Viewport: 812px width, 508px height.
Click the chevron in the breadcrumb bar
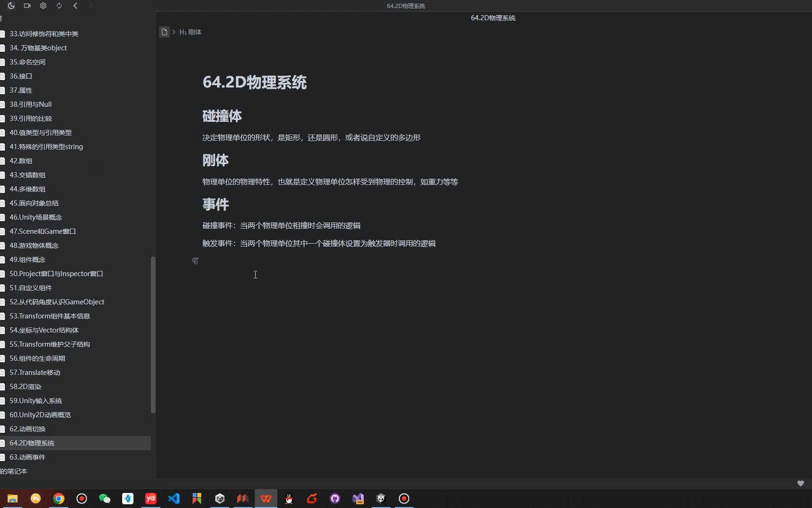click(173, 32)
